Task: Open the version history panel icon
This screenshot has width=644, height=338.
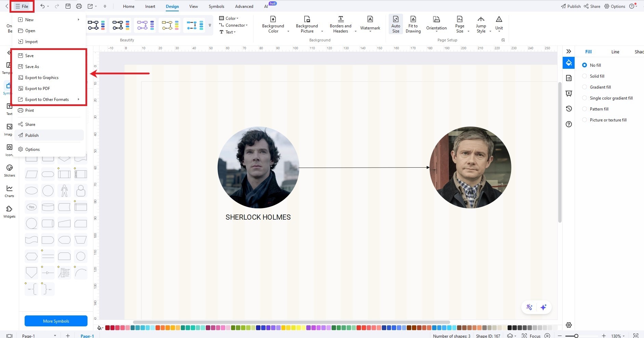Action: click(569, 109)
